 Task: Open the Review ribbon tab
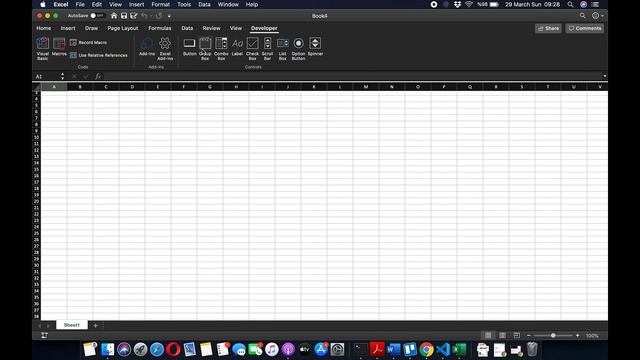click(x=211, y=28)
